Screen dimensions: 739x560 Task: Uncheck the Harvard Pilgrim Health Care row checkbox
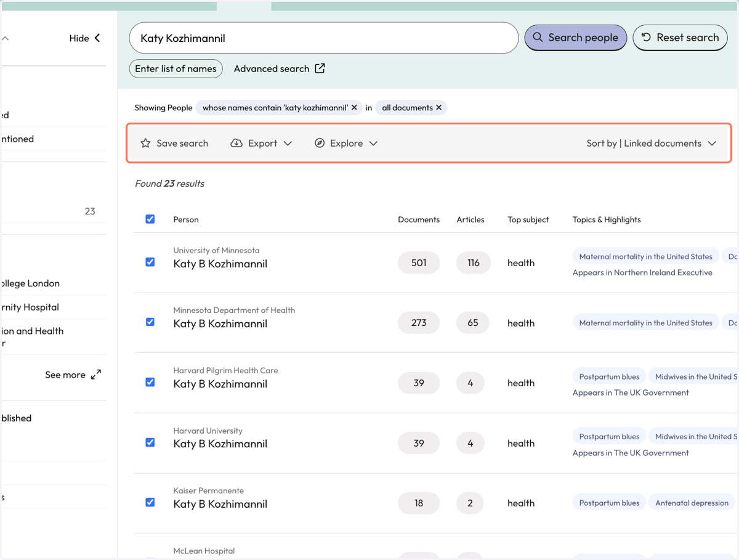(x=150, y=382)
